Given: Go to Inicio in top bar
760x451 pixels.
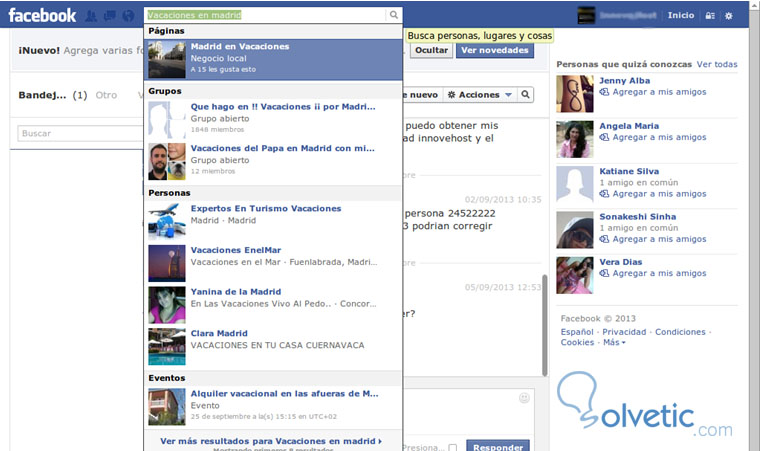Looking at the screenshot, I should 681,16.
